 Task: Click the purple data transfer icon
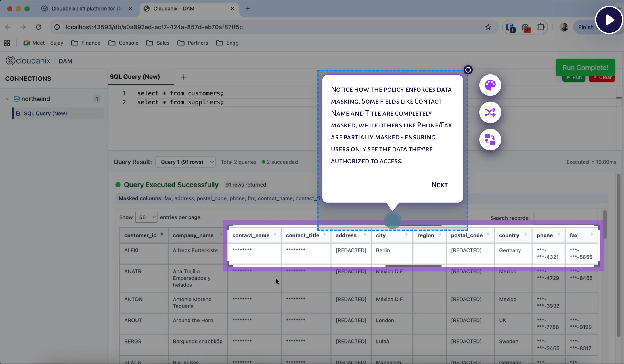(490, 139)
